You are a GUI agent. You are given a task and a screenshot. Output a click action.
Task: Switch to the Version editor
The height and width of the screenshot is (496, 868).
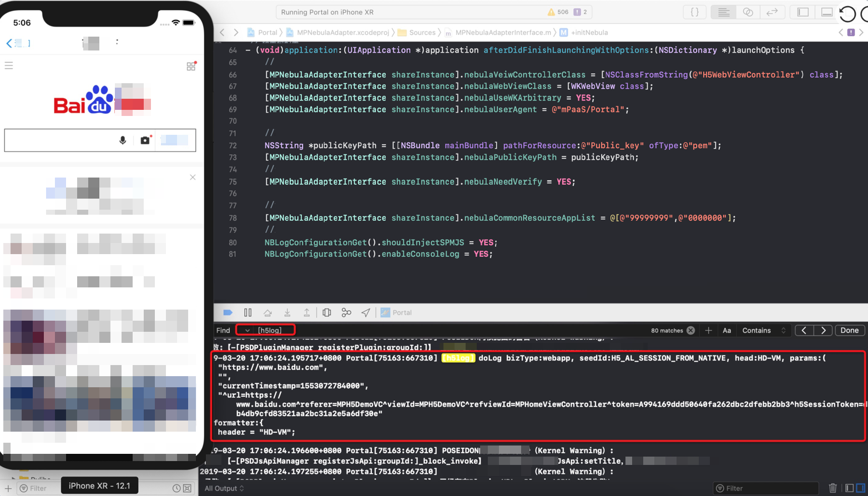[x=772, y=12]
